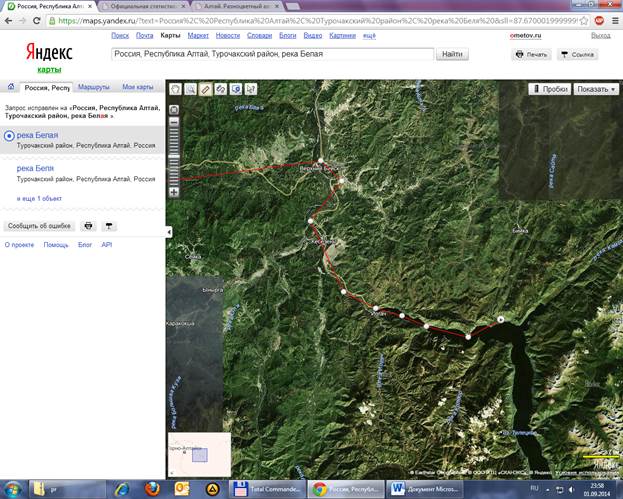
Task: Click the Сообщить об ошибке button
Action: [x=39, y=226]
